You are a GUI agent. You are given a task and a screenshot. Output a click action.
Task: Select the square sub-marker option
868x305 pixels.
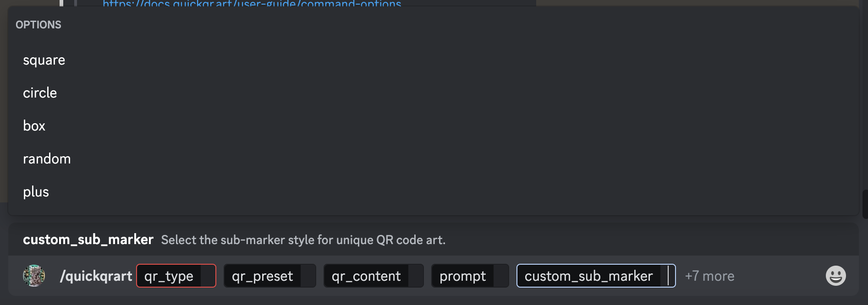tap(44, 60)
